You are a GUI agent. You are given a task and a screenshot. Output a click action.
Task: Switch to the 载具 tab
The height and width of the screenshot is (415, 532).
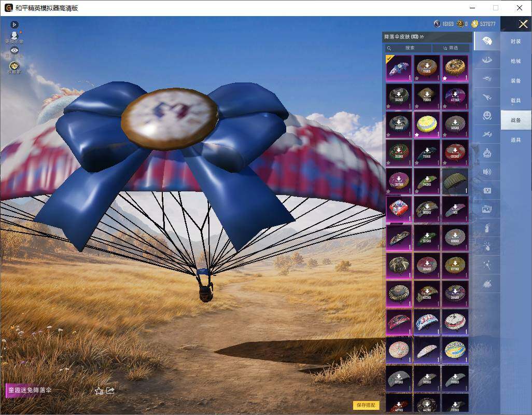(516, 101)
